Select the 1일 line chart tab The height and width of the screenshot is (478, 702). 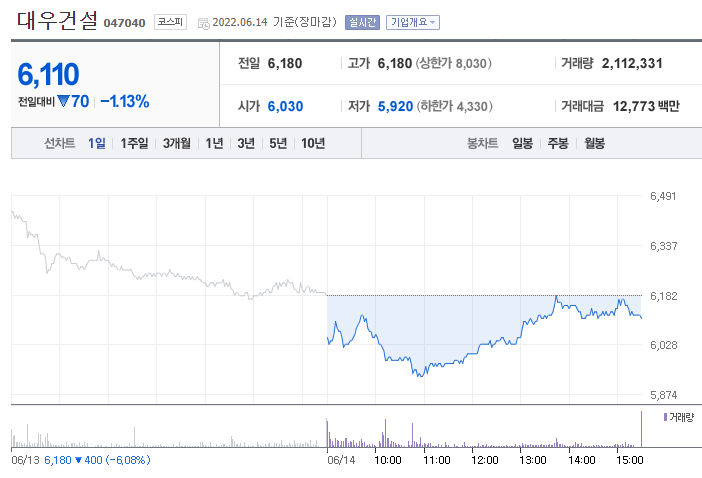pos(97,143)
